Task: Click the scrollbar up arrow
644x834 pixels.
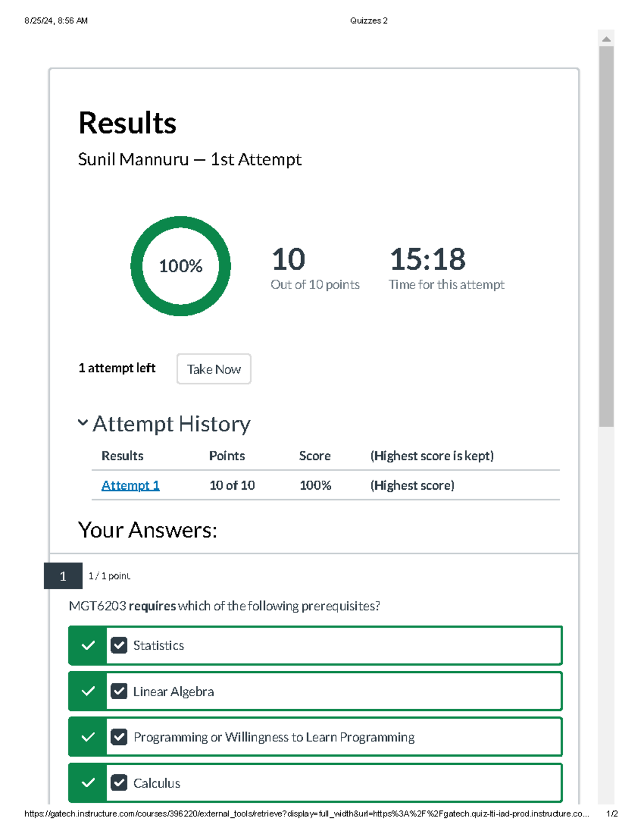Action: [606, 39]
